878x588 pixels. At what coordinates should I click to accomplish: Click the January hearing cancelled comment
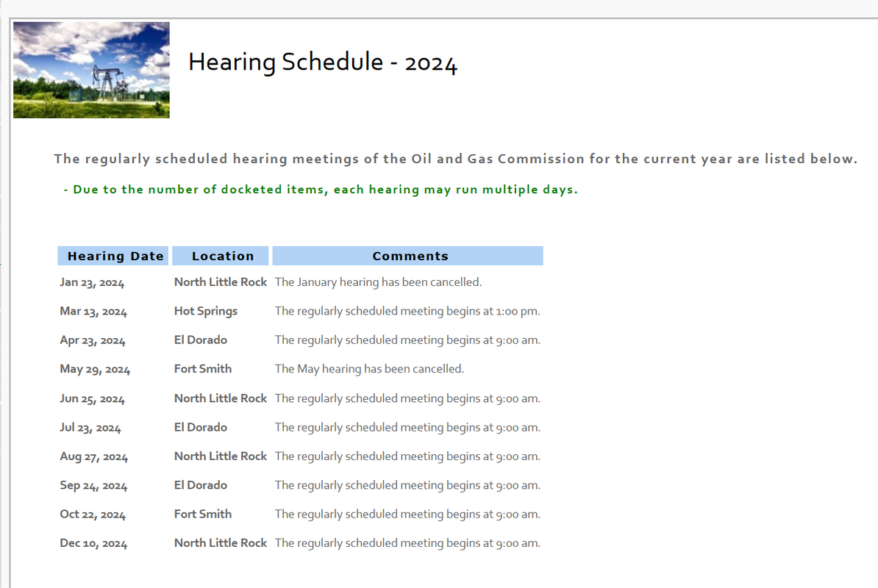pos(378,282)
